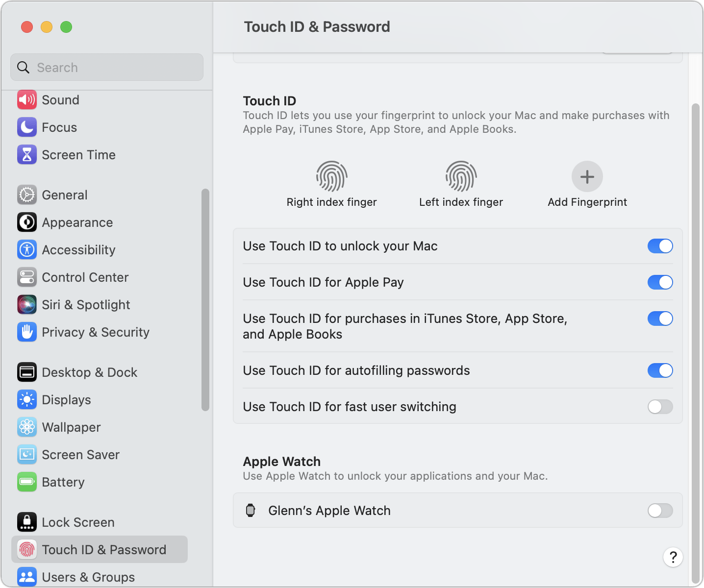
Task: Click the sidebar scrollbar
Action: click(x=205, y=299)
